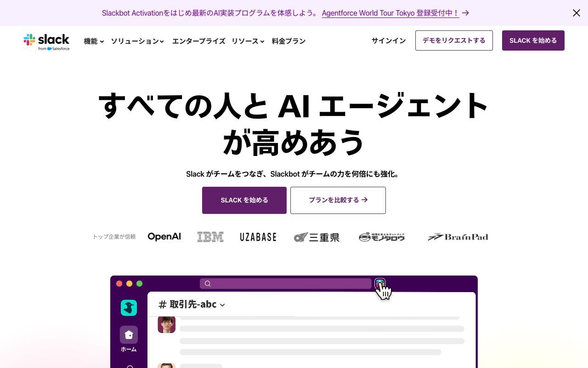The height and width of the screenshot is (368, 588).
Task: Close the announcement banner with the X
Action: point(577,13)
